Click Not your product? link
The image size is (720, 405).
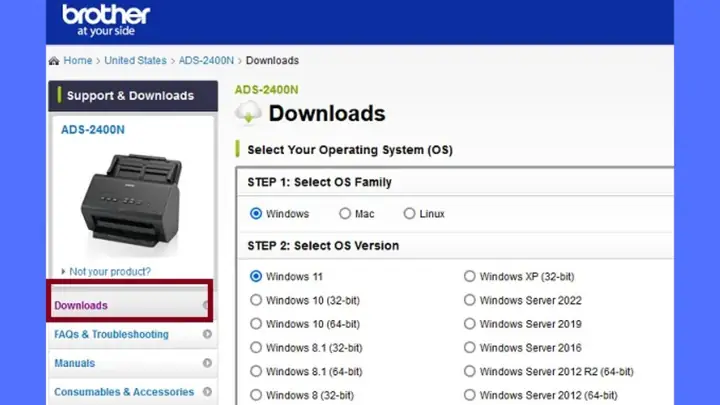[110, 272]
